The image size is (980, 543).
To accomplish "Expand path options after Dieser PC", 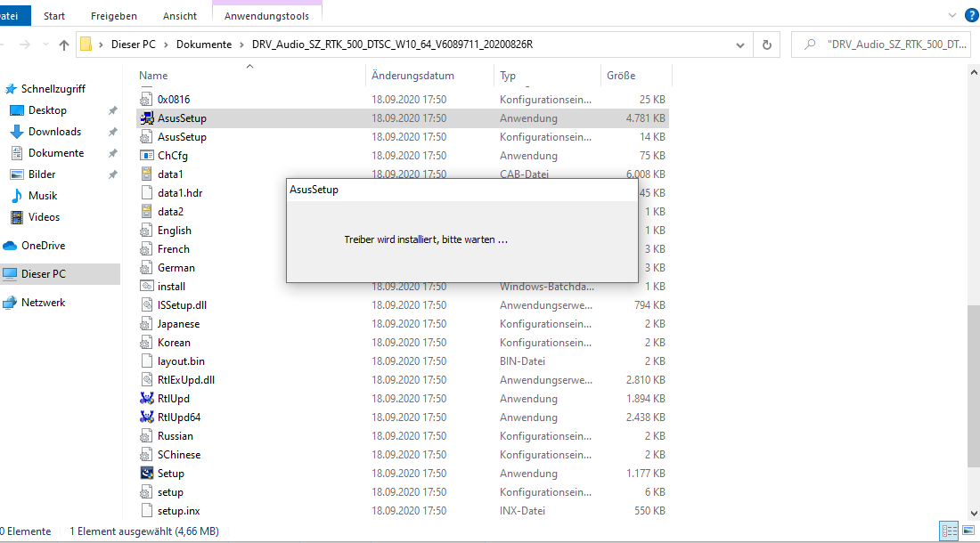I will point(167,45).
